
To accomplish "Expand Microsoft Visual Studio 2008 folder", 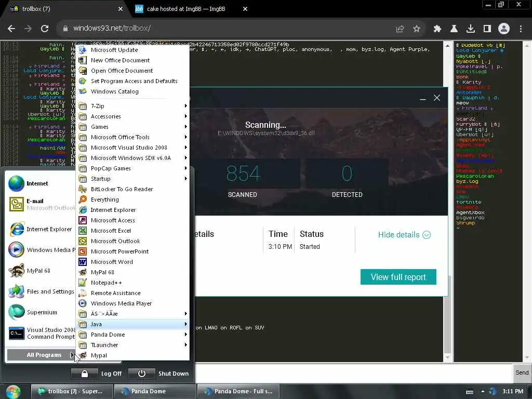I will coord(132,148).
